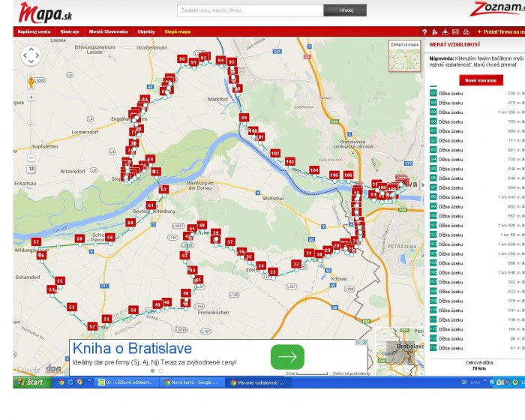Click SK language indicator in taskbar
The image size is (525, 420).
point(464,382)
